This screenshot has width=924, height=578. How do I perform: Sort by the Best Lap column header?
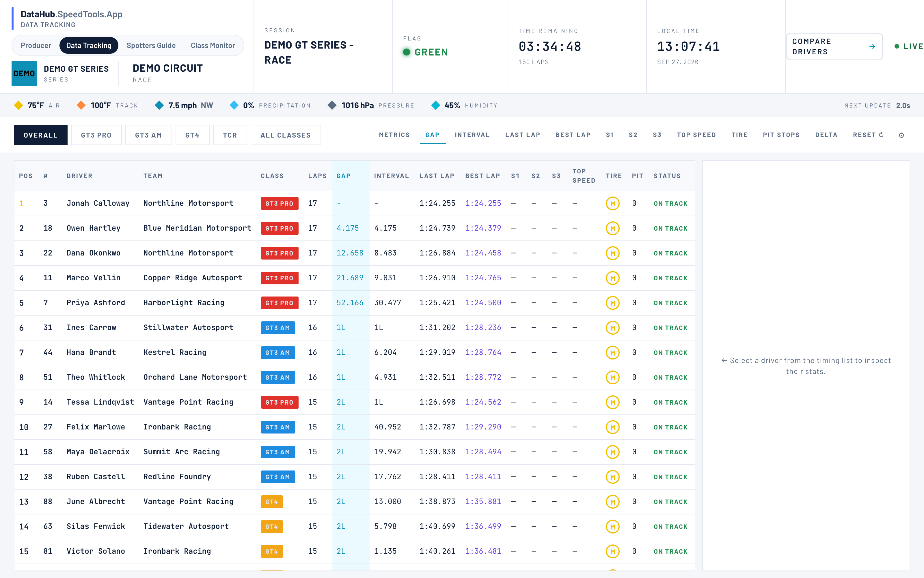point(483,176)
